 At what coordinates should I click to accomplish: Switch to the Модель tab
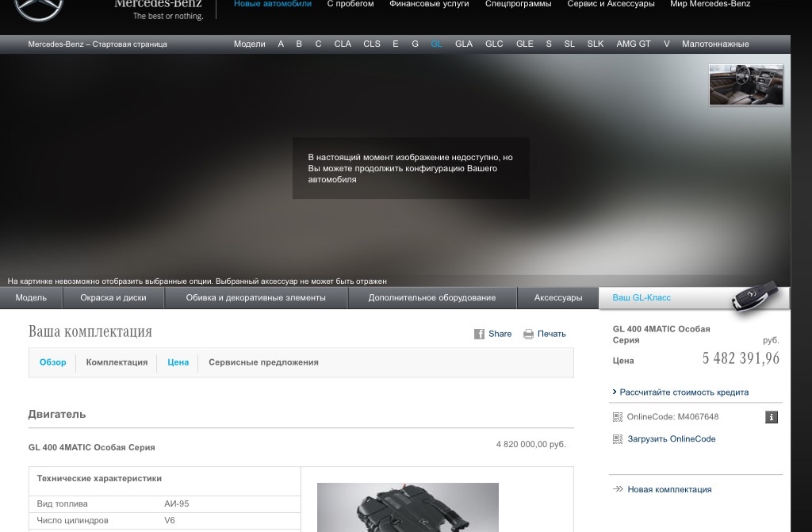(x=31, y=298)
